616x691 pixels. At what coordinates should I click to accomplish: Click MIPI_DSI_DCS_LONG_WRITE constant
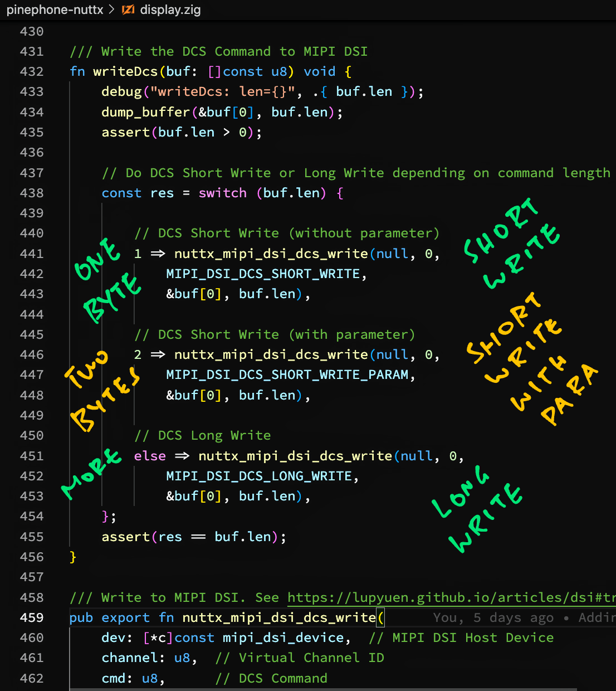coord(259,476)
